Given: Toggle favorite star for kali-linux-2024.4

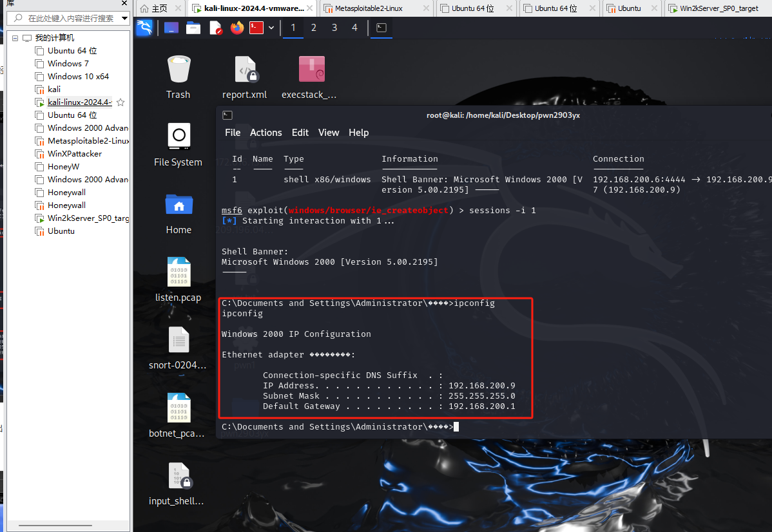Looking at the screenshot, I should (121, 102).
